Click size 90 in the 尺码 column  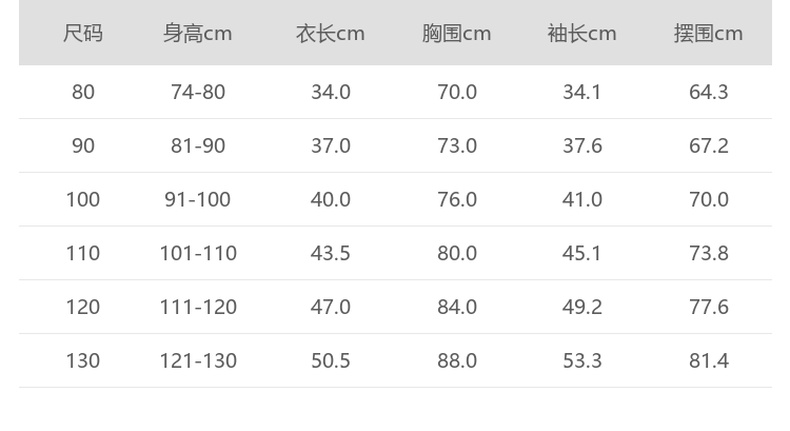point(83,146)
